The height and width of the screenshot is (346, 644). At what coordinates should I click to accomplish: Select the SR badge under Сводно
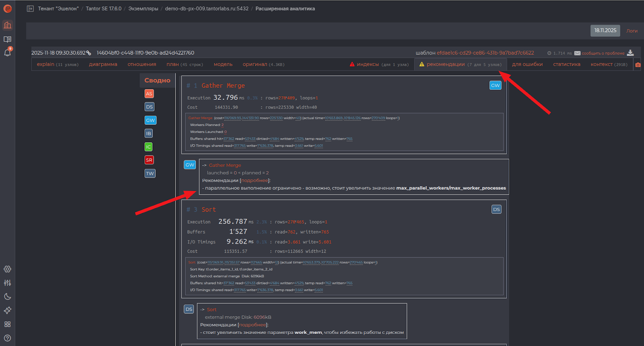tap(149, 160)
